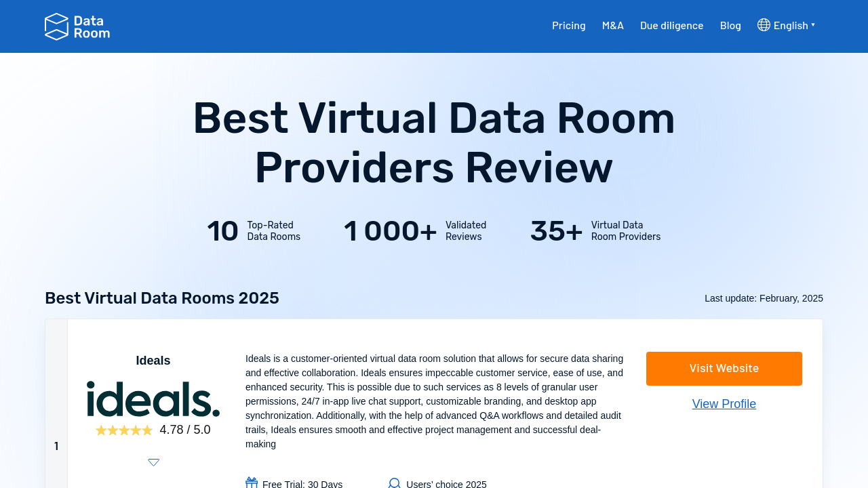The width and height of the screenshot is (868, 488).
Task: Click 'Best Virtual Data Rooms 2025' heading
Action: coord(162,298)
